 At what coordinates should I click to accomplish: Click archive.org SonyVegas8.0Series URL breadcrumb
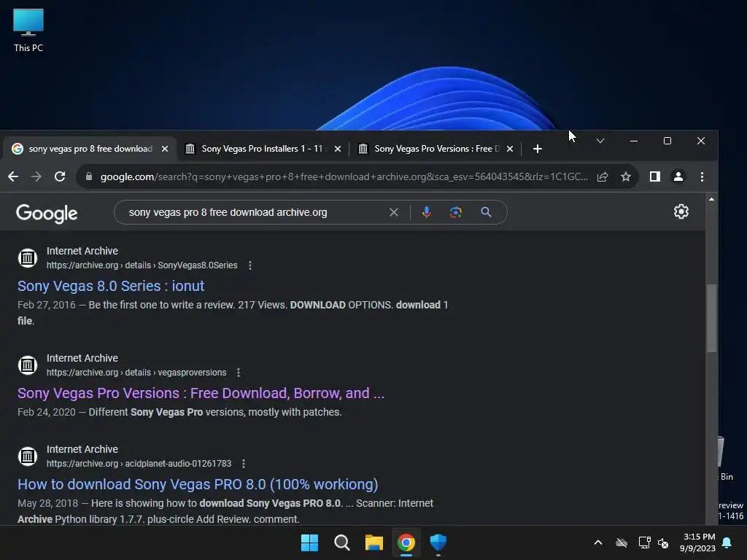[x=142, y=265]
